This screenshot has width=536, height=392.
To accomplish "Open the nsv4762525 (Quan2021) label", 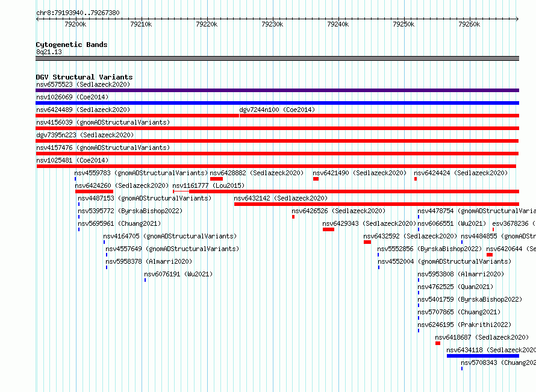I will point(455,287).
